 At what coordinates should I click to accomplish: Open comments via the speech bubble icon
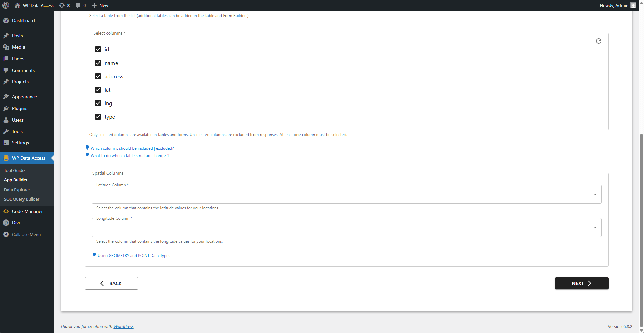(x=78, y=5)
